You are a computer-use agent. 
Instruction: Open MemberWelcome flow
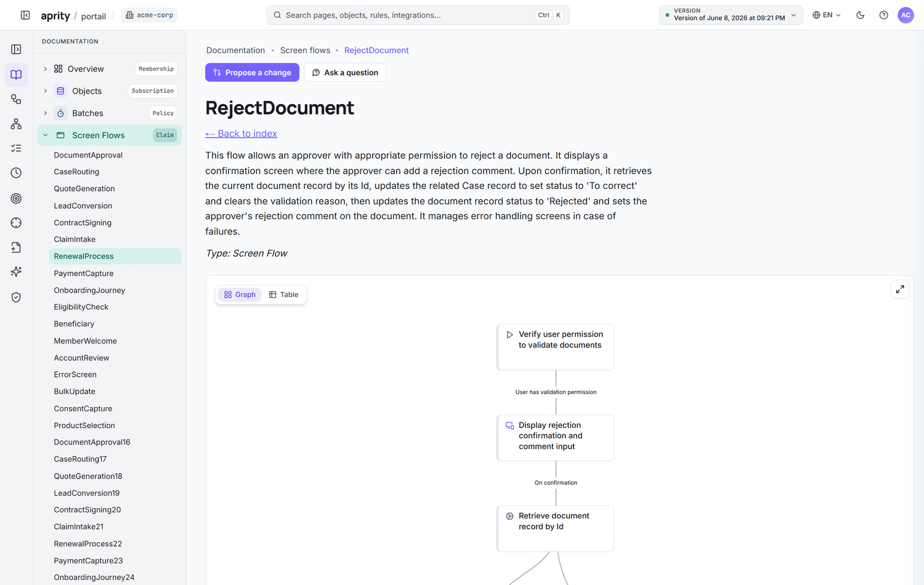(x=85, y=341)
